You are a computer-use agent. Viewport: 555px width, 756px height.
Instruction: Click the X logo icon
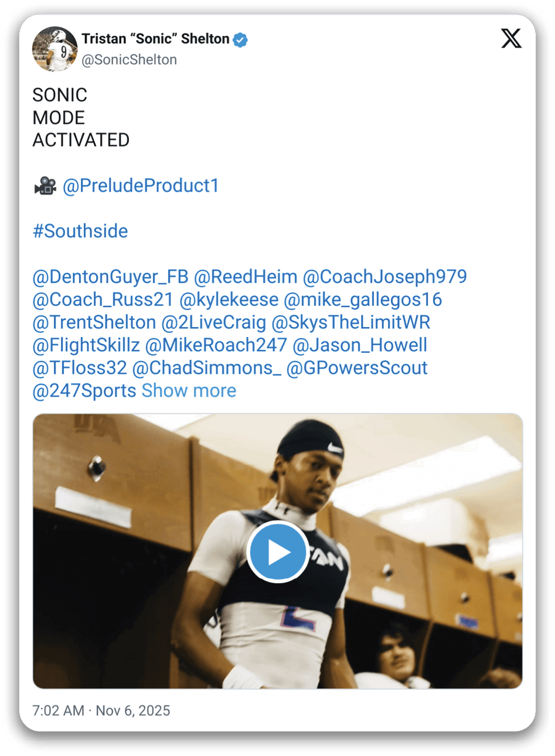[x=511, y=39]
